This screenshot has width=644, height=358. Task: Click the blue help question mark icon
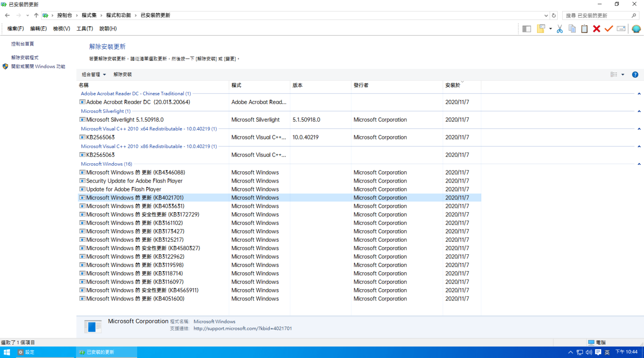click(635, 74)
